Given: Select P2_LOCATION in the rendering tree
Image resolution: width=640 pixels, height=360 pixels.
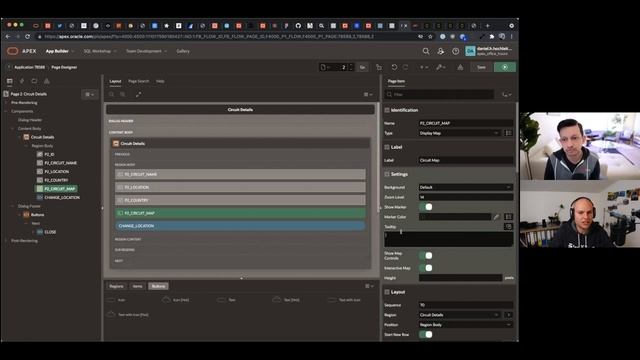Looking at the screenshot, I should [57, 171].
